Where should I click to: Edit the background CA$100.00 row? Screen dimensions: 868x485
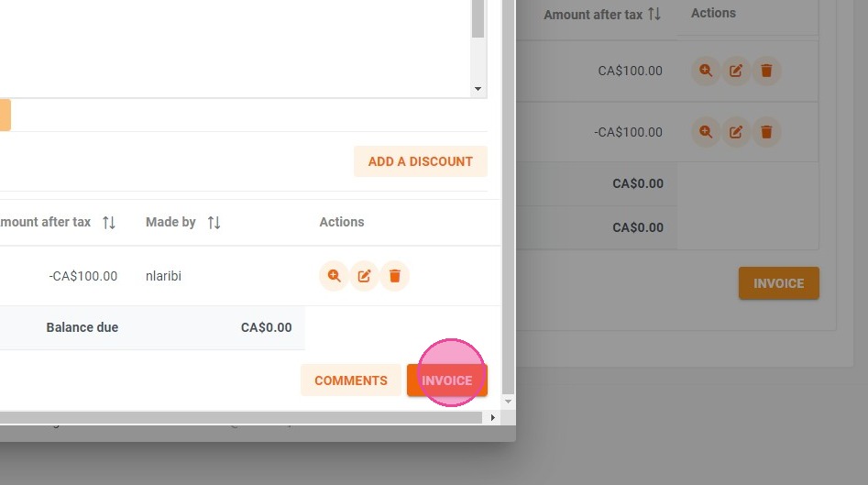[x=736, y=71]
